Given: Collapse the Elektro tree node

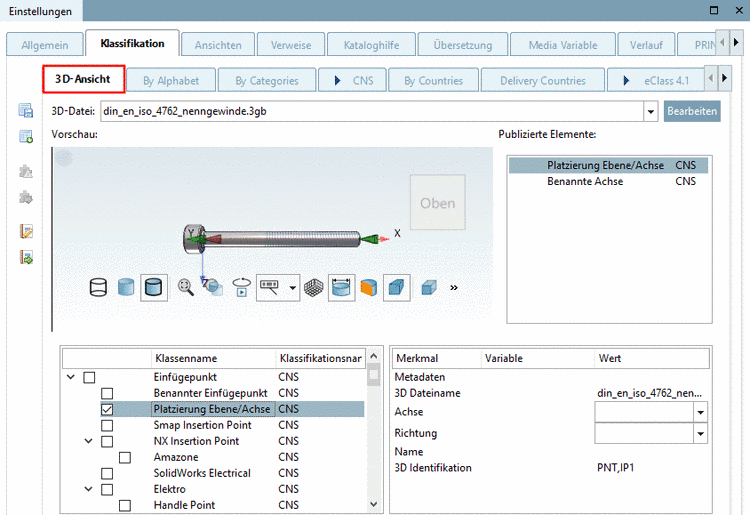Looking at the screenshot, I should (88, 489).
